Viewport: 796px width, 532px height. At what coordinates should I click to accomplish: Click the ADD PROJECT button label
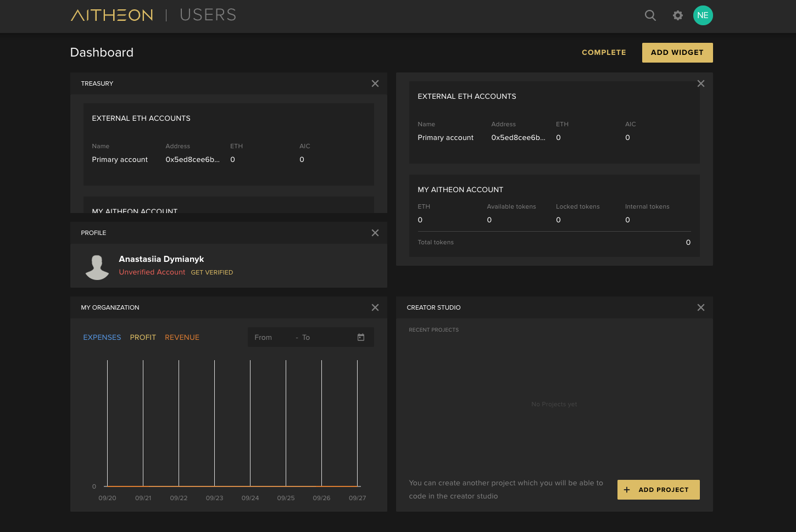coord(664,490)
